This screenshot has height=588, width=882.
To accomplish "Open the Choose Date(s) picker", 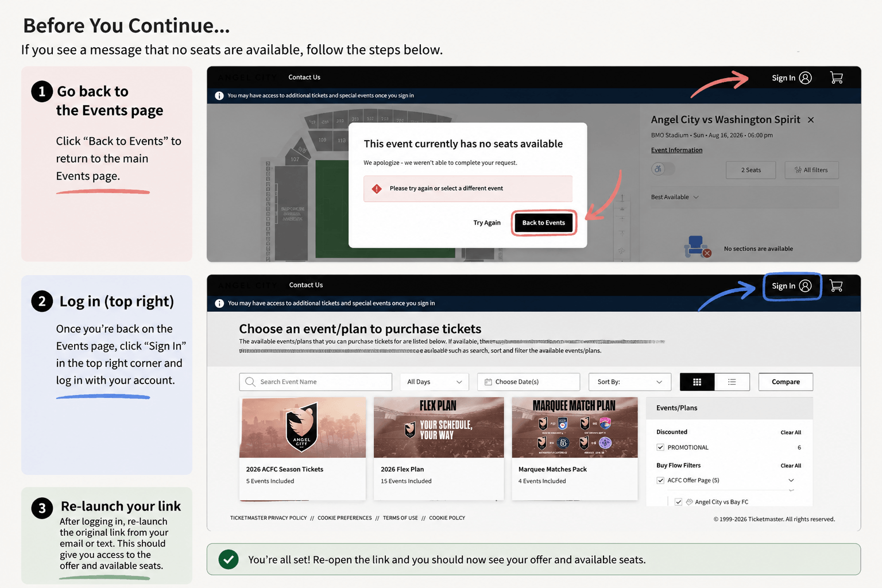I will 528,382.
